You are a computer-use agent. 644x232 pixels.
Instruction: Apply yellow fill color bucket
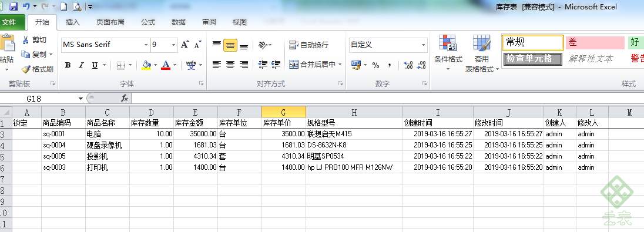[147, 65]
